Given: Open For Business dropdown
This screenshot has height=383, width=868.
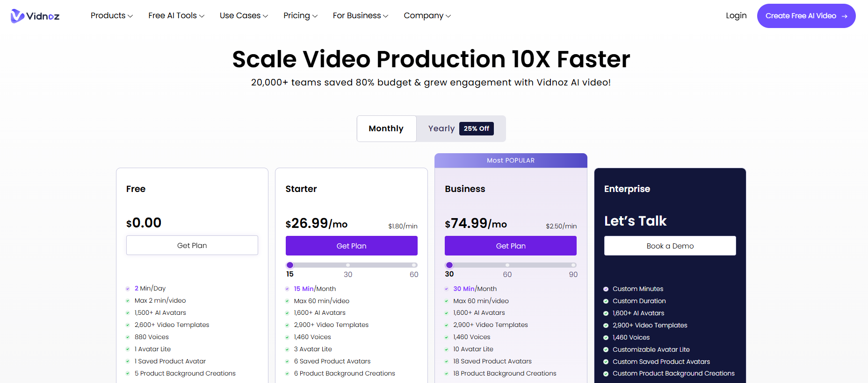Looking at the screenshot, I should coord(361,15).
